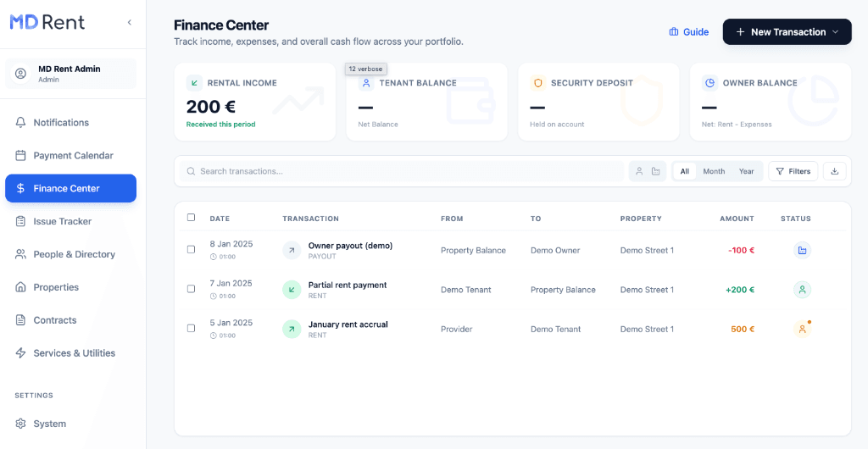Open System settings
This screenshot has height=449, width=868.
pyautogui.click(x=71, y=424)
